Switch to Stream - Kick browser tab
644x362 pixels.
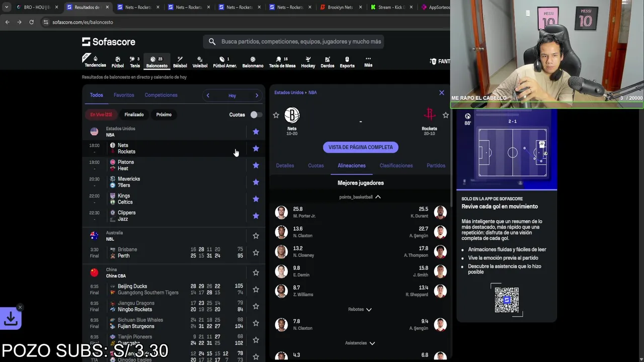[391, 8]
